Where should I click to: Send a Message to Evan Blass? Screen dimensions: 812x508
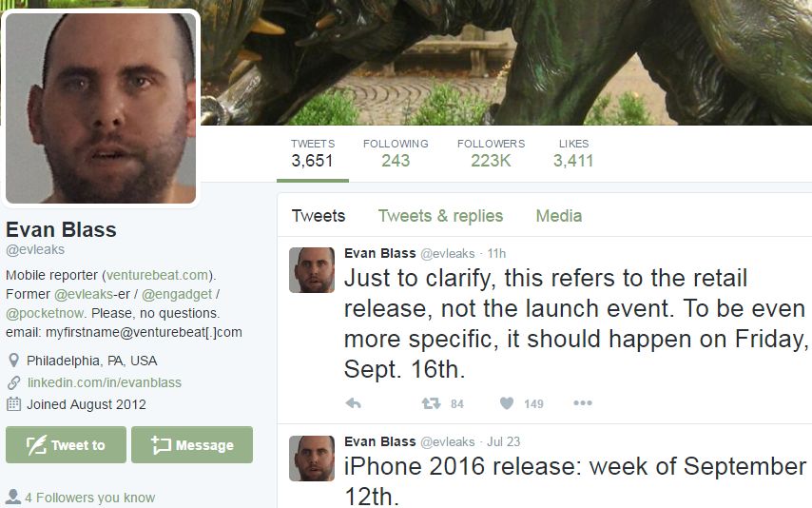click(192, 445)
